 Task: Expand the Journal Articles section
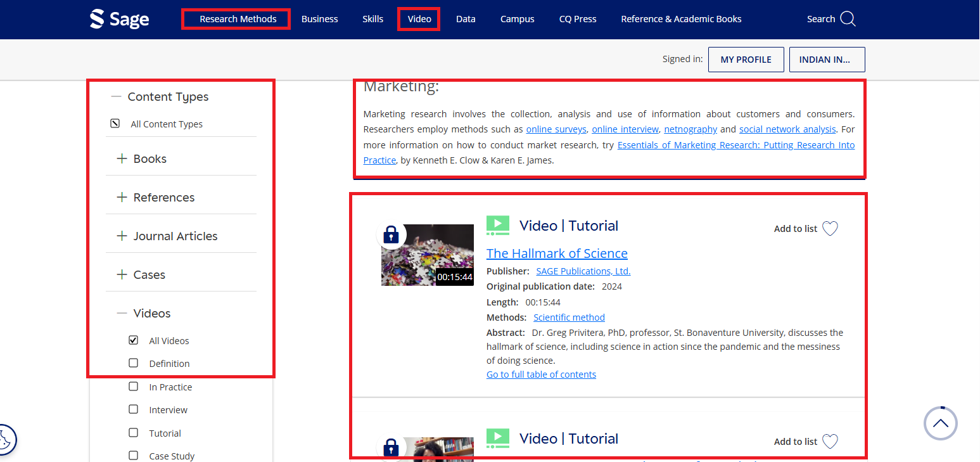[x=122, y=236]
